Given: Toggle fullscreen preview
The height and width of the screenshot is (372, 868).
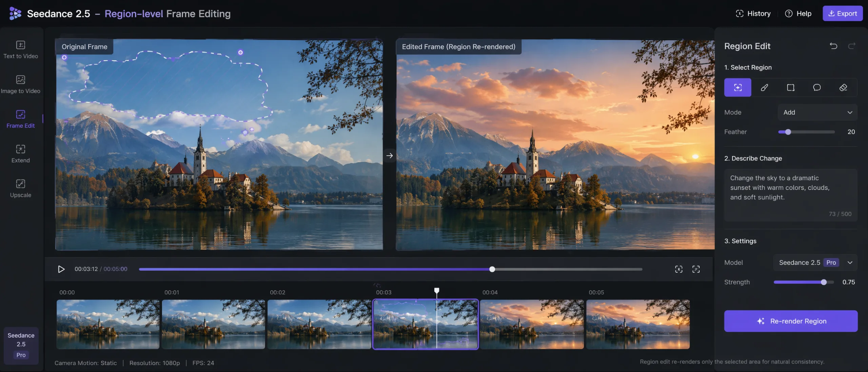Looking at the screenshot, I should (x=696, y=269).
